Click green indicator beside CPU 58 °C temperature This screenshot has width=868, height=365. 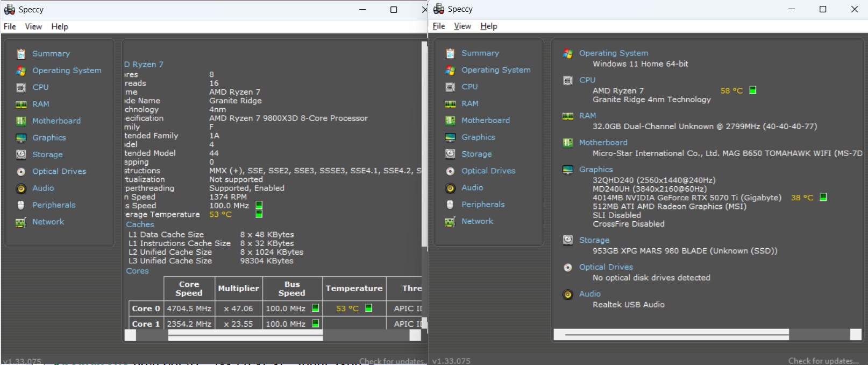[x=752, y=90]
